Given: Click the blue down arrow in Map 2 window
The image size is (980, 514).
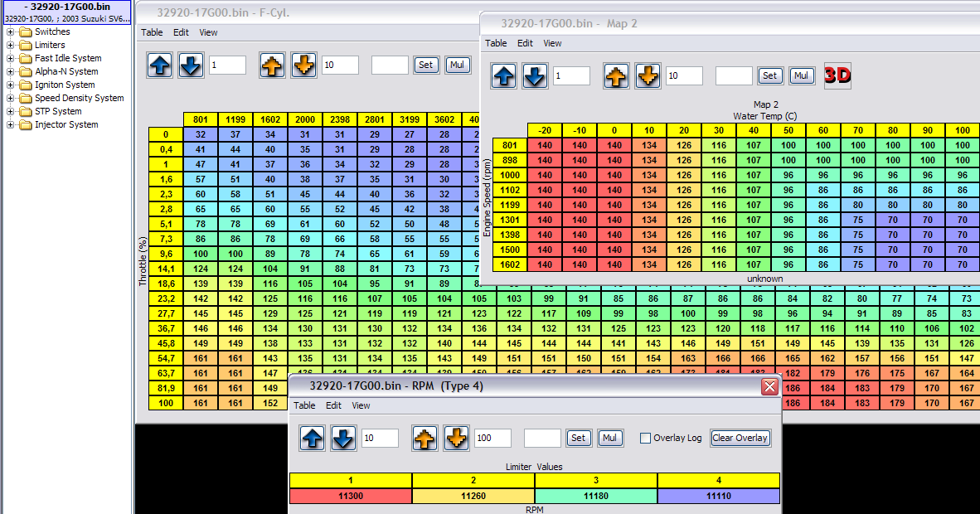Looking at the screenshot, I should pos(535,76).
